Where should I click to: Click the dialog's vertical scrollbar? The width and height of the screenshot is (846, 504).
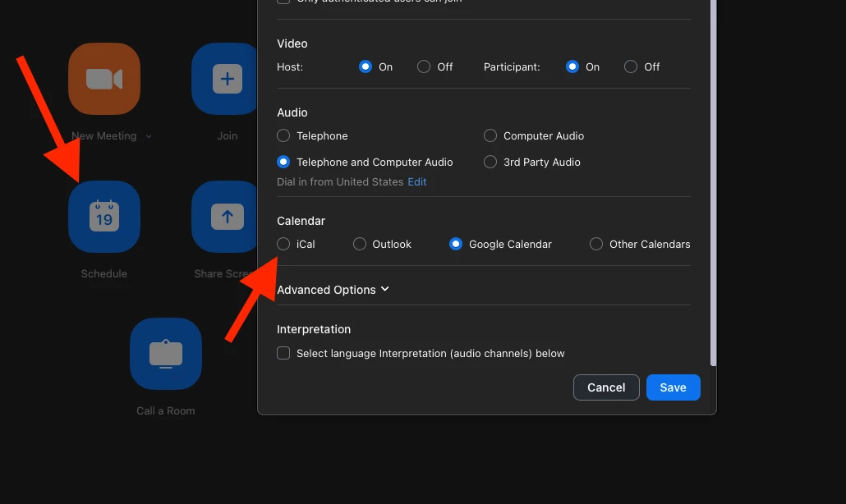(x=713, y=183)
